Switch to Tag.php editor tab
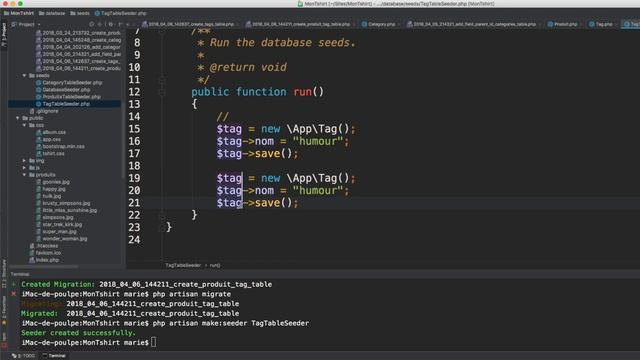 pyautogui.click(x=603, y=24)
